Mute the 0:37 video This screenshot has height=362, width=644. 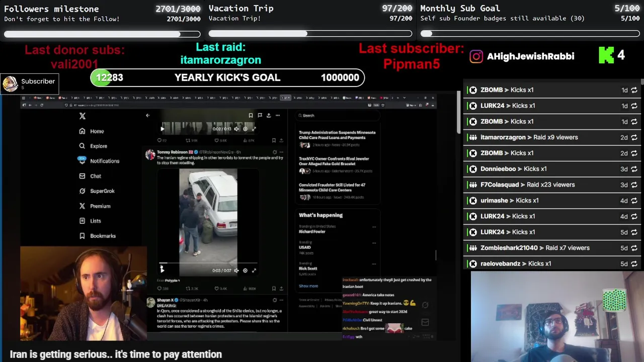tap(236, 270)
